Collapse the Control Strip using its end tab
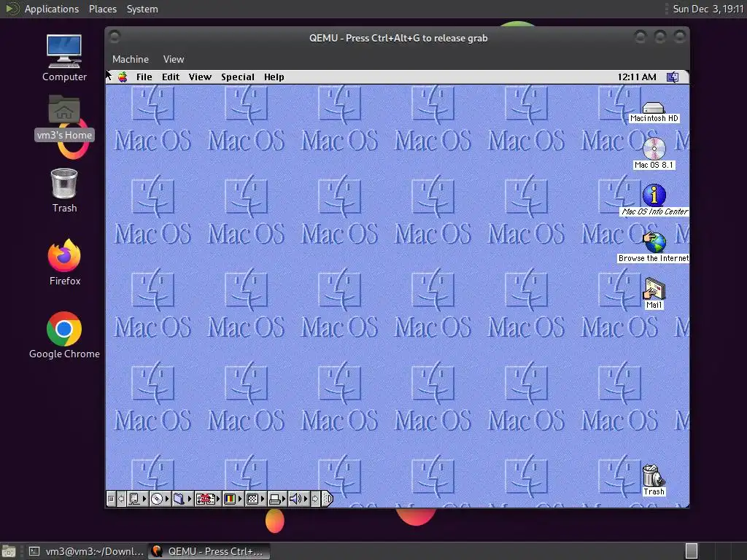747x560 pixels. (x=328, y=499)
